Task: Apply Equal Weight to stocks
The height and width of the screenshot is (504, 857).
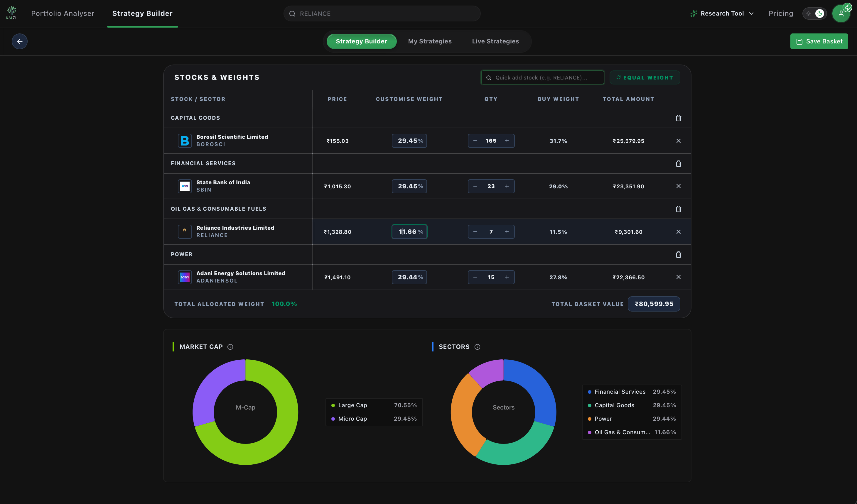Action: [645, 77]
